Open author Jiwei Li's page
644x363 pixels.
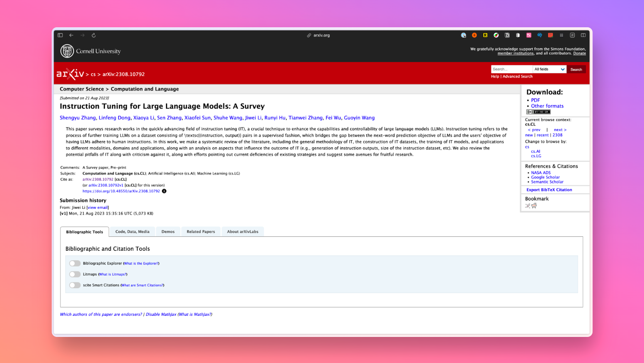[253, 118]
